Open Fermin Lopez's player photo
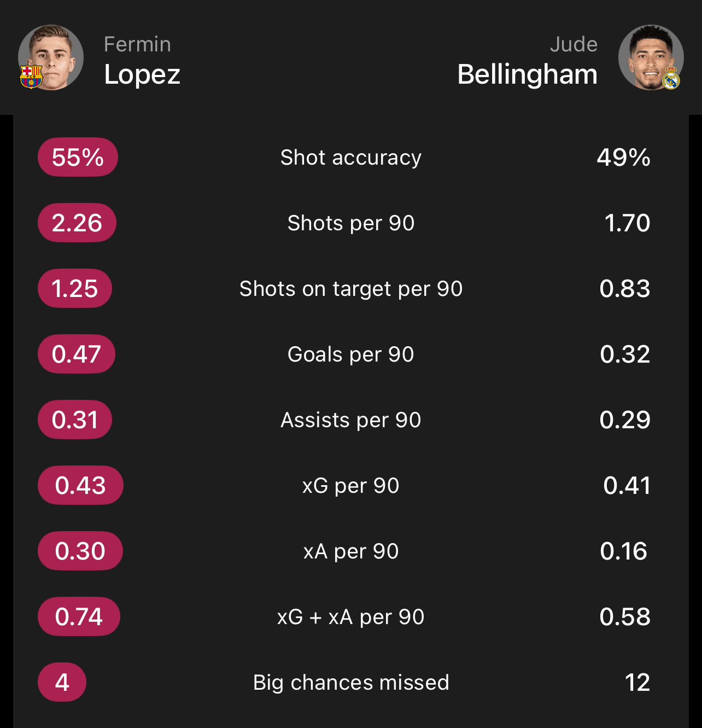Screen dimensions: 702x728 click(x=51, y=57)
